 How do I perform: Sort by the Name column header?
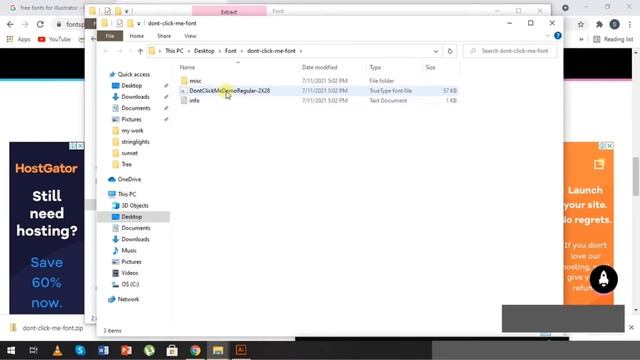pos(187,67)
